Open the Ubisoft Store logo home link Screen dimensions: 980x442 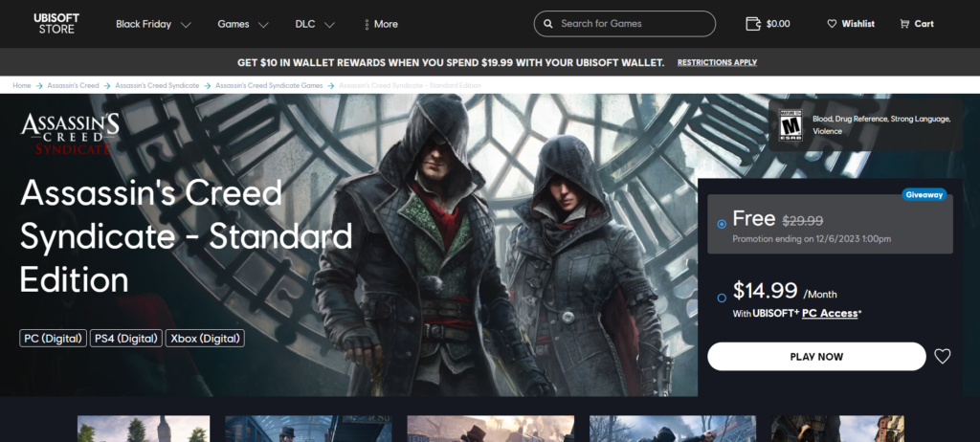(x=56, y=24)
